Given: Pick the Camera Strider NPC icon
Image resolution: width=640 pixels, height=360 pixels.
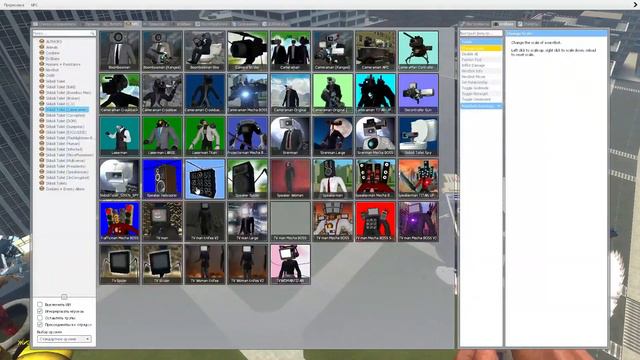Looking at the screenshot, I should click(x=248, y=51).
